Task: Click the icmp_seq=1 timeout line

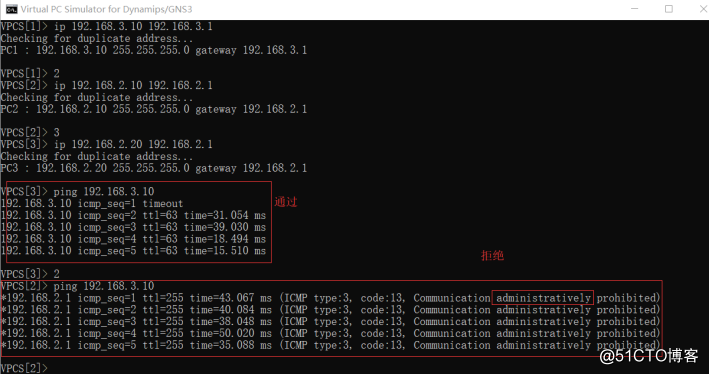Action: click(92, 204)
